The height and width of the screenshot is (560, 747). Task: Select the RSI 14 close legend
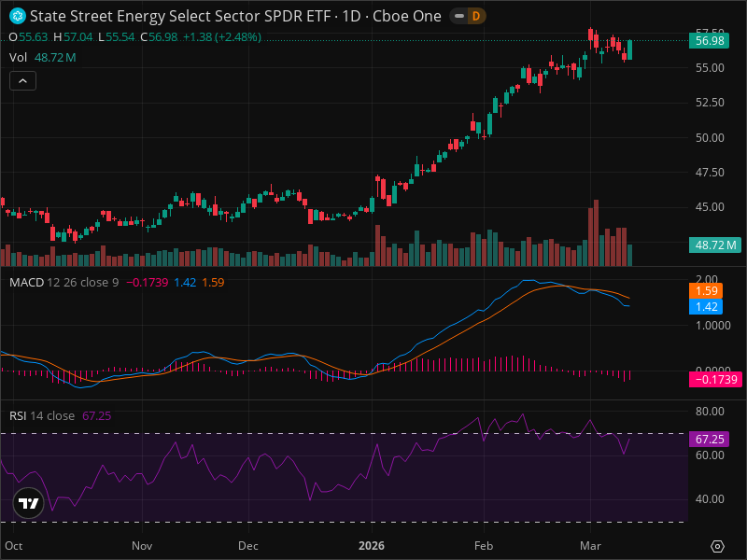[x=42, y=415]
